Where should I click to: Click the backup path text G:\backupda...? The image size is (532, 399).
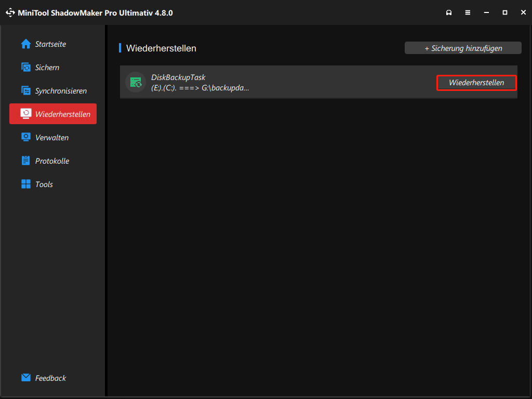coord(225,88)
